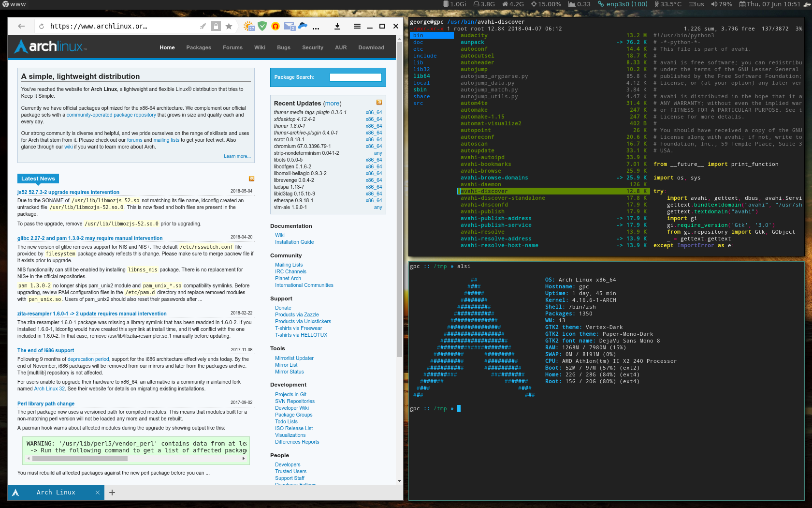
Task: Select the include directory in ranger
Action: tap(425, 56)
